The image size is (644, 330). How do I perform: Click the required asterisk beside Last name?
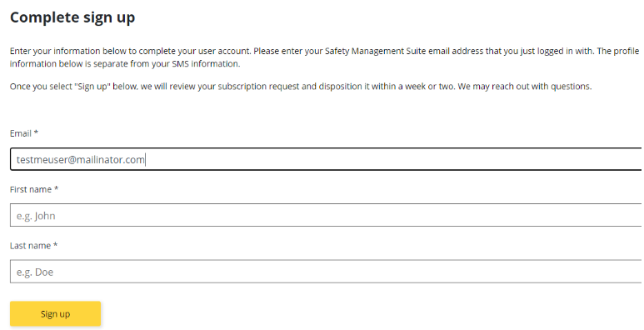pyautogui.click(x=56, y=245)
